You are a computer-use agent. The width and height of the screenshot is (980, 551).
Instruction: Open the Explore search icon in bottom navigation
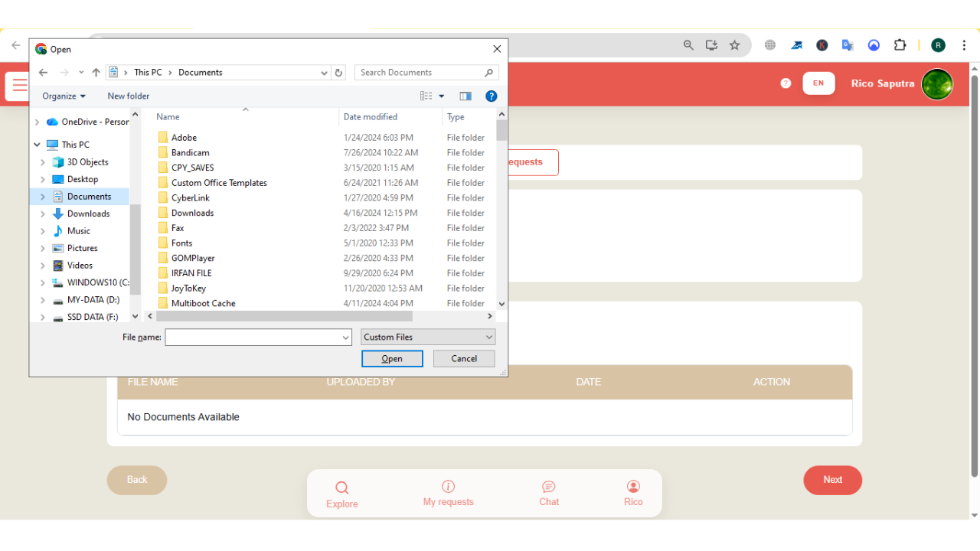tap(341, 487)
